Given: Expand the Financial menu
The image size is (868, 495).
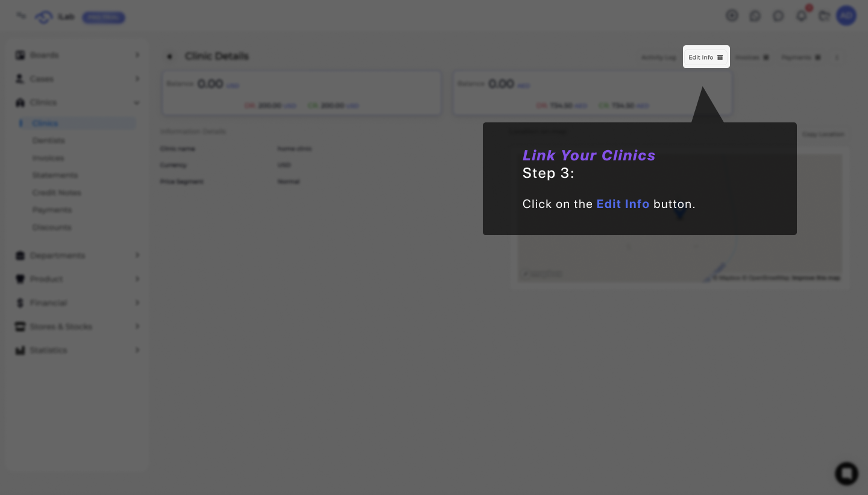Looking at the screenshot, I should tap(78, 303).
